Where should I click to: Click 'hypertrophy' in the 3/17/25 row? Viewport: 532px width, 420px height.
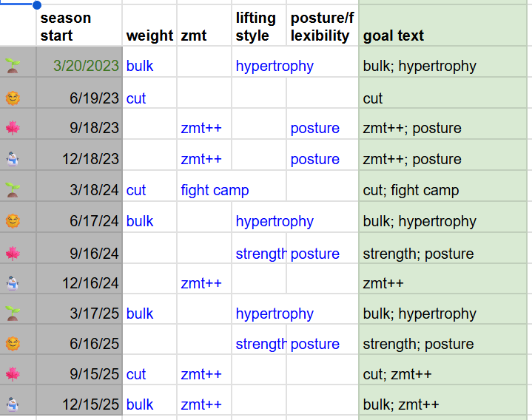pos(275,314)
